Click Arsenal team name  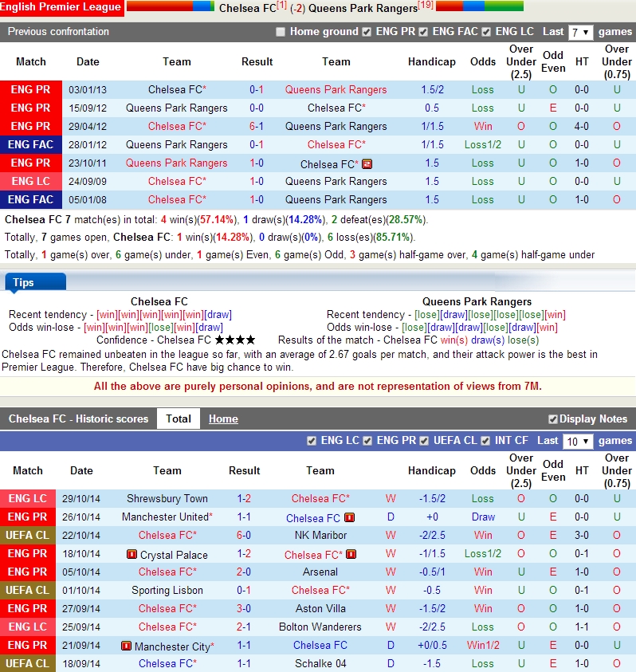(320, 572)
